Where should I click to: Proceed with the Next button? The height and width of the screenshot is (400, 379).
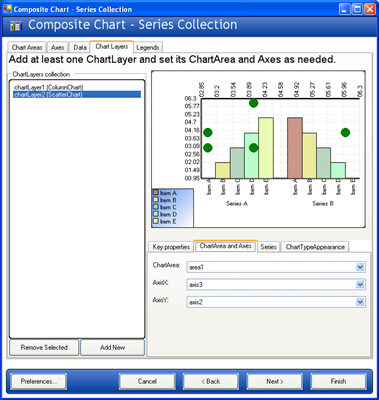(275, 381)
